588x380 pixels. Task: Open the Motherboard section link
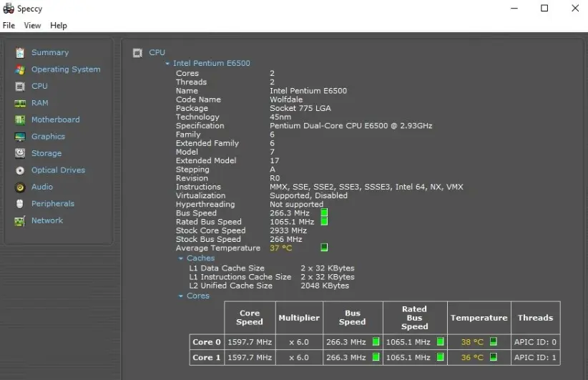coord(56,120)
